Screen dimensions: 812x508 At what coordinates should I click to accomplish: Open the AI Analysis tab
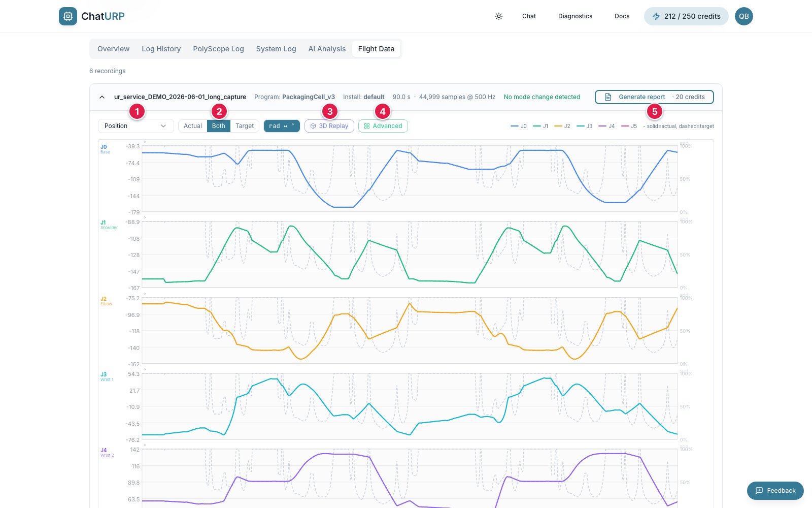327,49
